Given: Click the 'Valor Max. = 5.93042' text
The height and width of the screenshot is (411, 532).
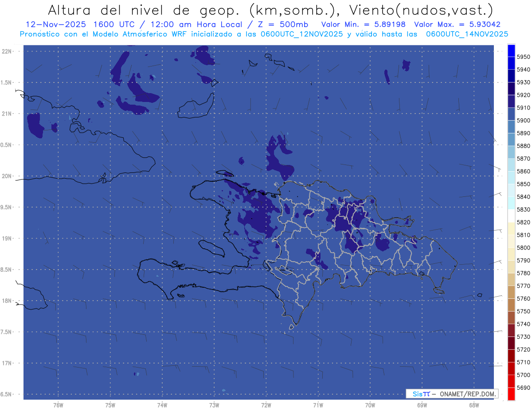Looking at the screenshot, I should (458, 24).
